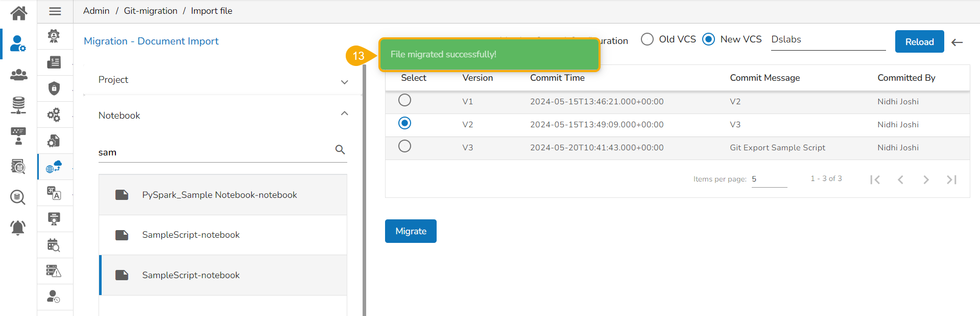Click the Reload button
980x316 pixels.
(919, 42)
